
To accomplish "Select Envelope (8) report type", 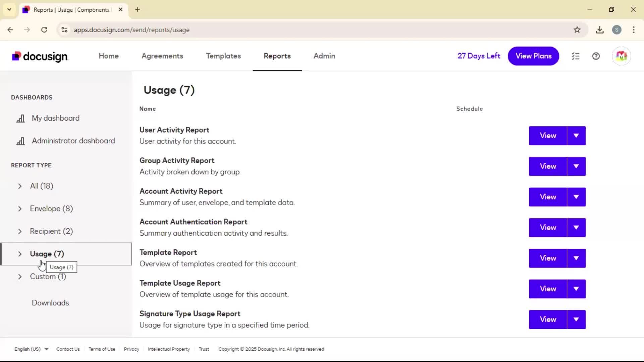I will pos(51,209).
